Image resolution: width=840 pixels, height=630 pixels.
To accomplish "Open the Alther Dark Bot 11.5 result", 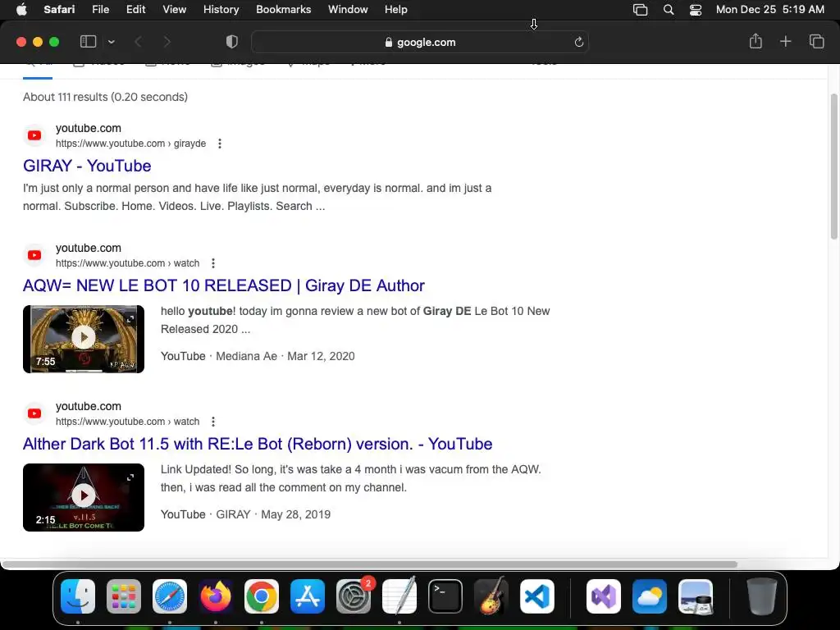I will pos(257,444).
